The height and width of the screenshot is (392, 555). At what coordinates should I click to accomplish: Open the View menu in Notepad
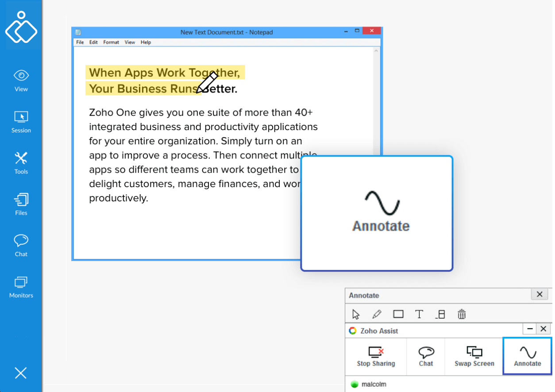130,42
